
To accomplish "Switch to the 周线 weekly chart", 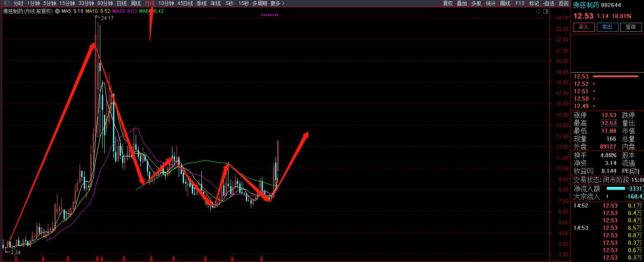I will pos(136,3).
